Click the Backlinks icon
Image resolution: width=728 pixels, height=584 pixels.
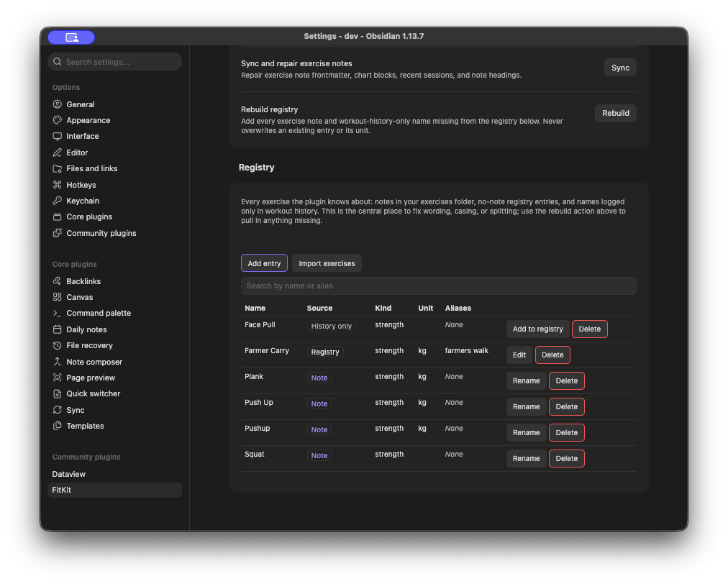pos(57,281)
